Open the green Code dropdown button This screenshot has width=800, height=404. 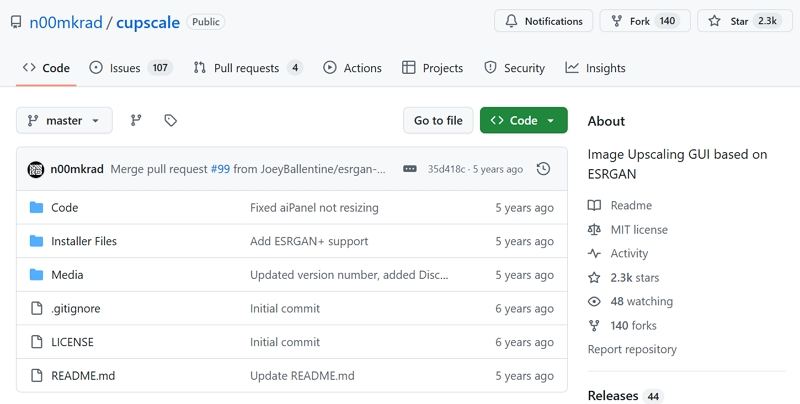523,120
